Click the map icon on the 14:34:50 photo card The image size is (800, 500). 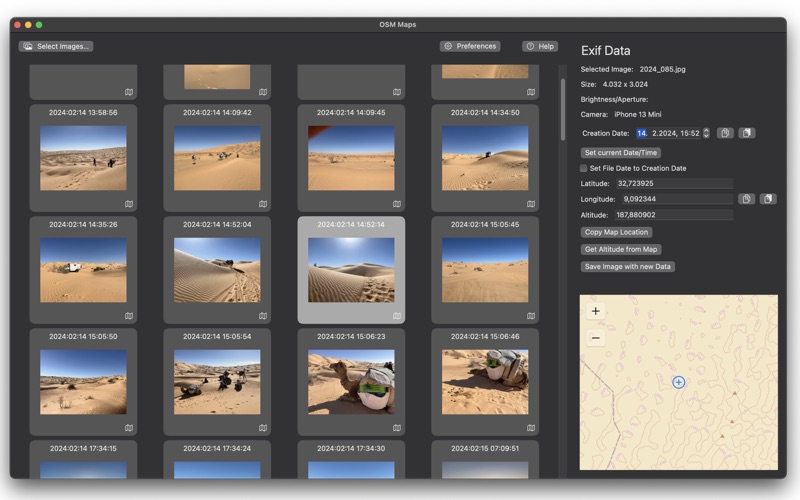[x=531, y=204]
